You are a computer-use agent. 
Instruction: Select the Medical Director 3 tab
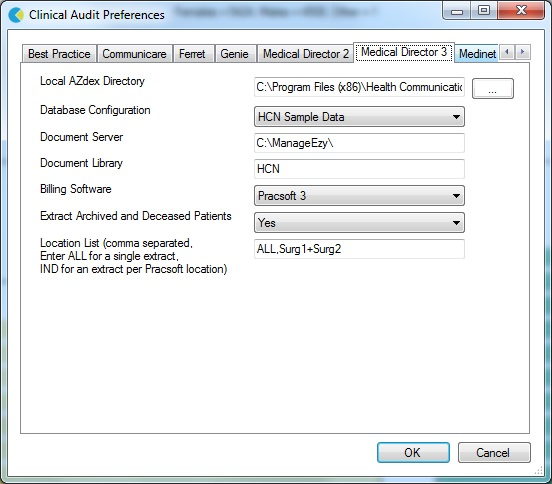coord(404,52)
